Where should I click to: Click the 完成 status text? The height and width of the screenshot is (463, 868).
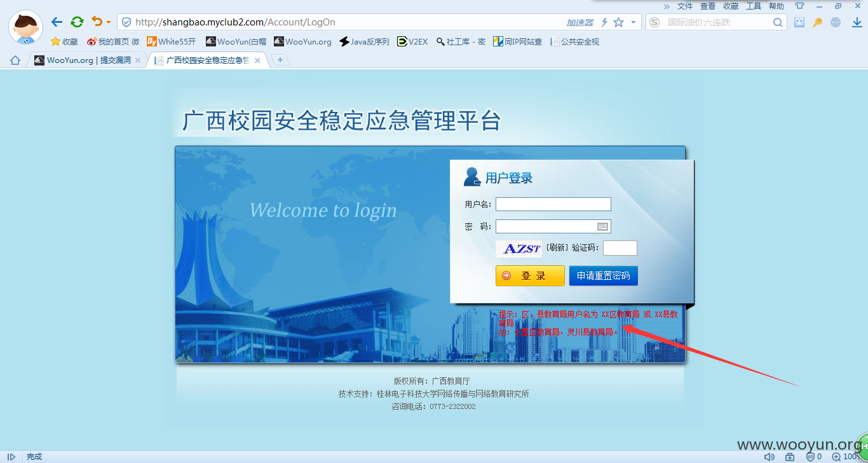click(x=34, y=457)
